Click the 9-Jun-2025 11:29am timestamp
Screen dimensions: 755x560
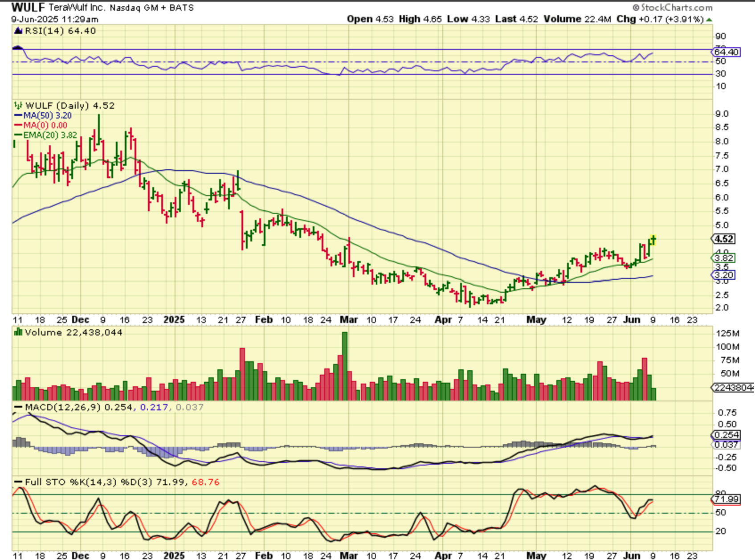[x=55, y=19]
